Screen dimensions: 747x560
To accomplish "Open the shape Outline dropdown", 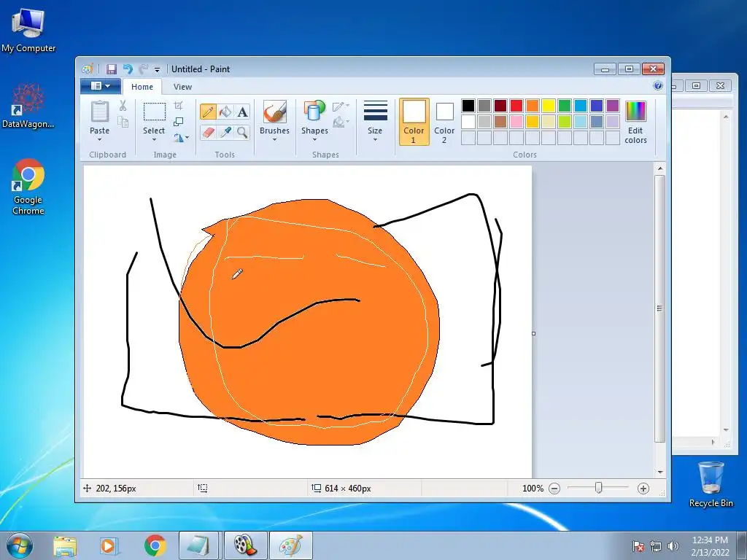I will pyautogui.click(x=341, y=106).
